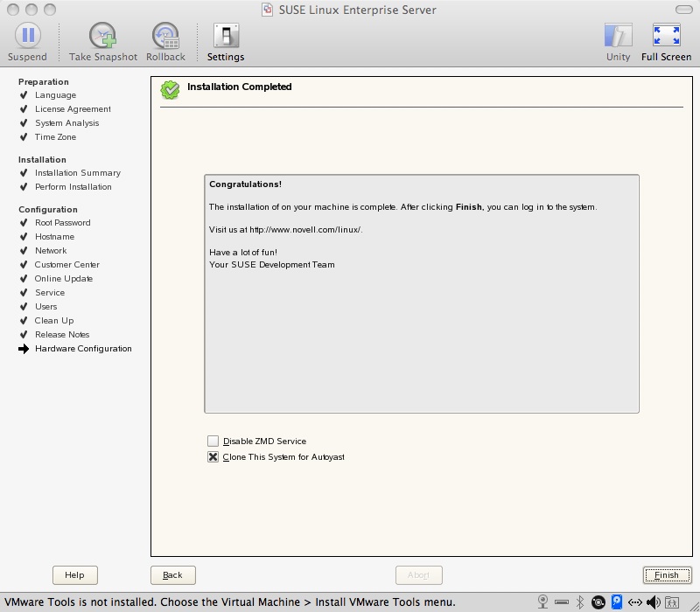
Task: Click the CD/DVD drive status icon
Action: click(x=598, y=602)
